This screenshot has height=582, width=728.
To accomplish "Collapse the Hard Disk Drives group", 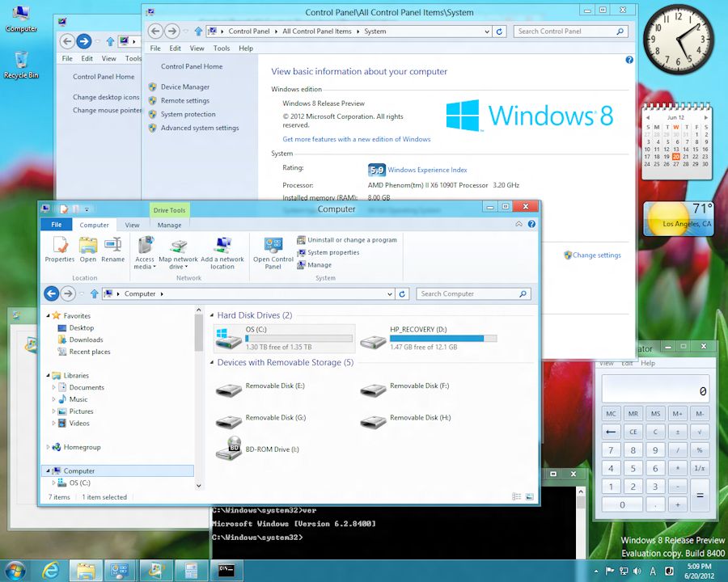I will pos(212,315).
